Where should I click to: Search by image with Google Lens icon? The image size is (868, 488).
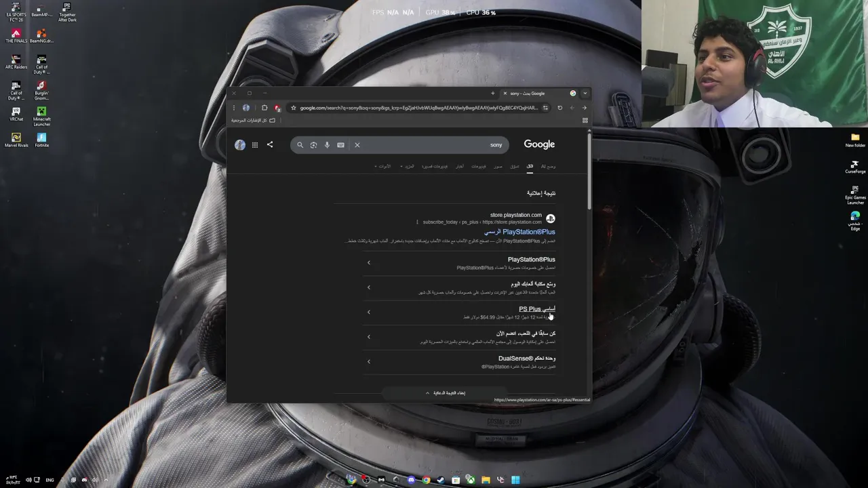(x=313, y=144)
